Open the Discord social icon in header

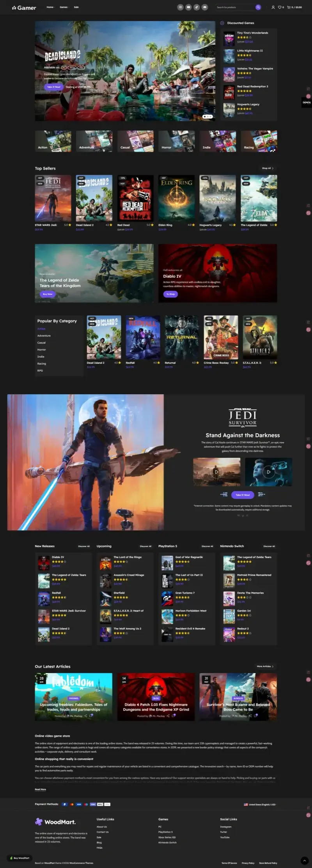point(205,7)
